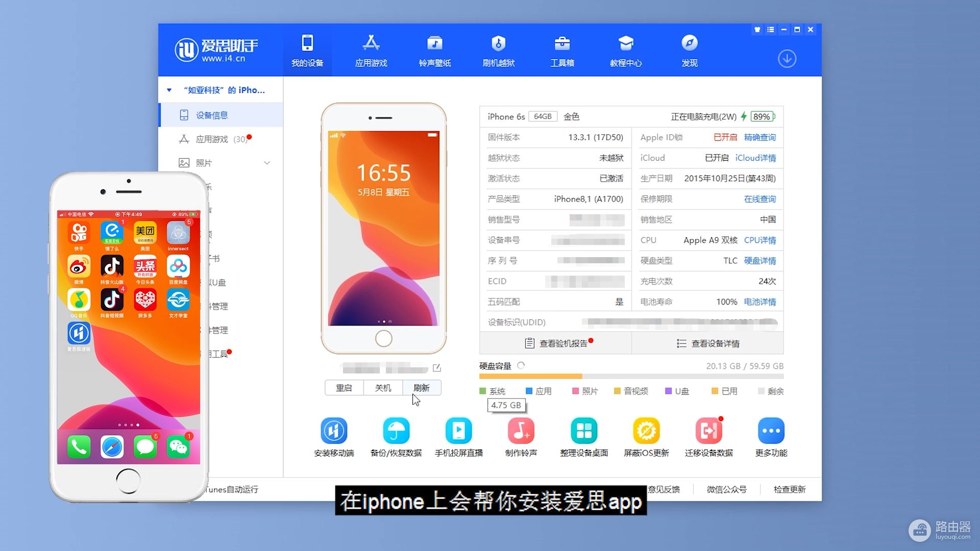Tap the 百度网盘 app on the phone overlay

click(178, 267)
